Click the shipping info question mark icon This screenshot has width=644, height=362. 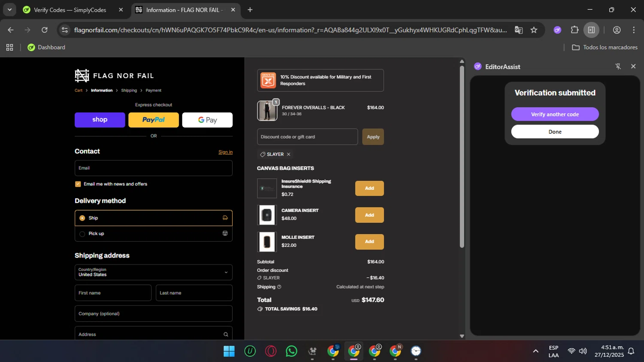pos(279,287)
